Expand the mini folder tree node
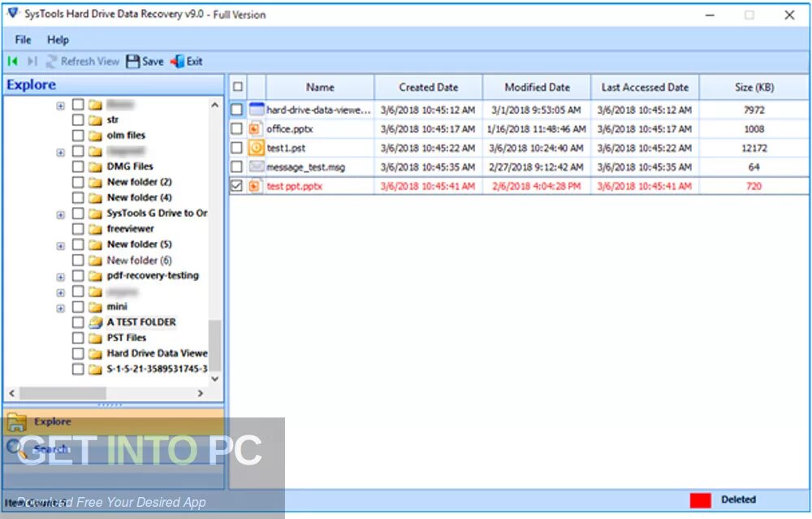This screenshot has width=812, height=519. pyautogui.click(x=61, y=308)
